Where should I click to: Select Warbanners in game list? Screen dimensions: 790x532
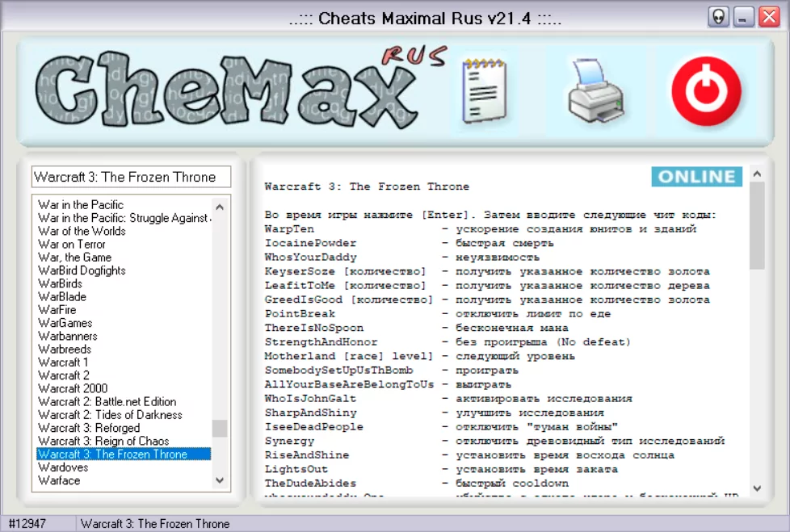coord(124,336)
